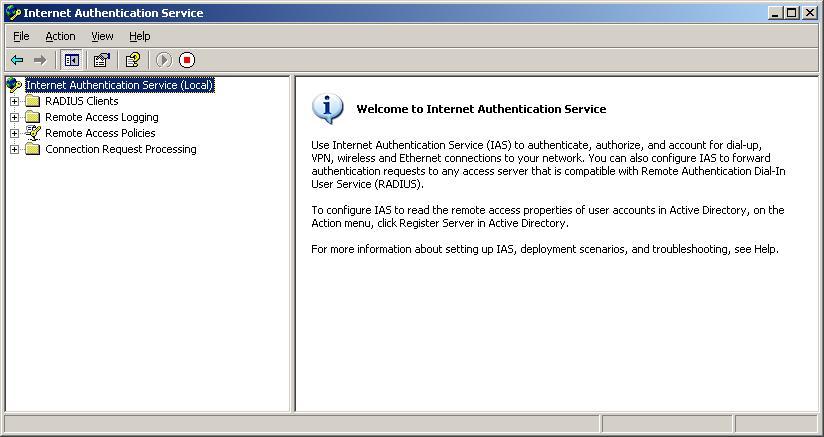Open the View menu

tap(102, 36)
